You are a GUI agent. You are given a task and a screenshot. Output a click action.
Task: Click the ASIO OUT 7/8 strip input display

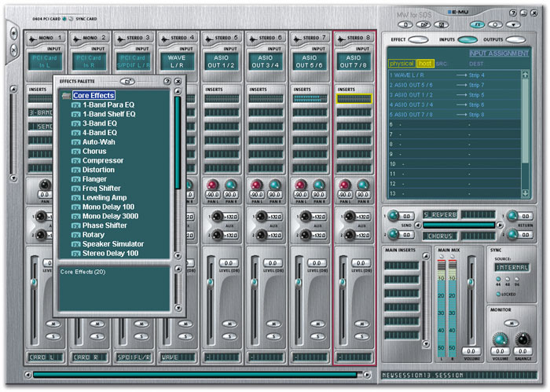(x=354, y=61)
